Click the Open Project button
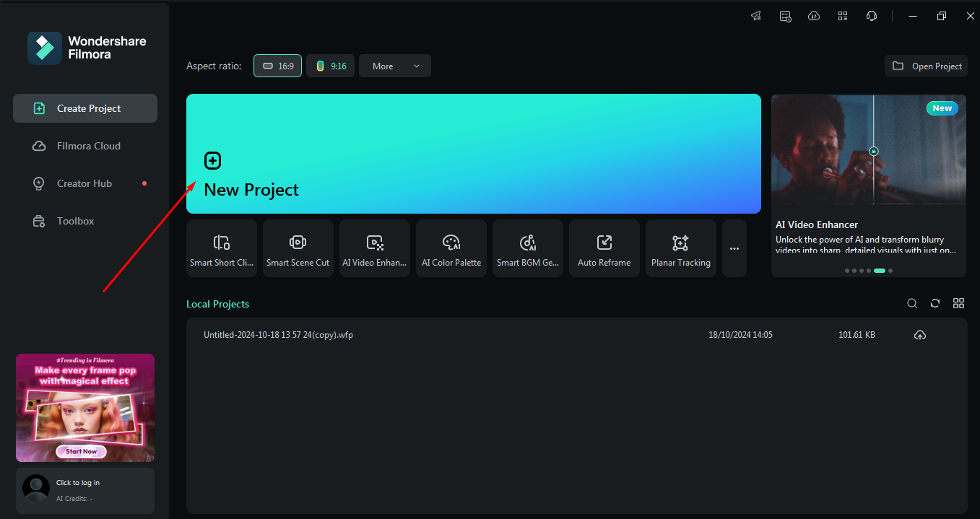The height and width of the screenshot is (519, 980). (x=926, y=66)
